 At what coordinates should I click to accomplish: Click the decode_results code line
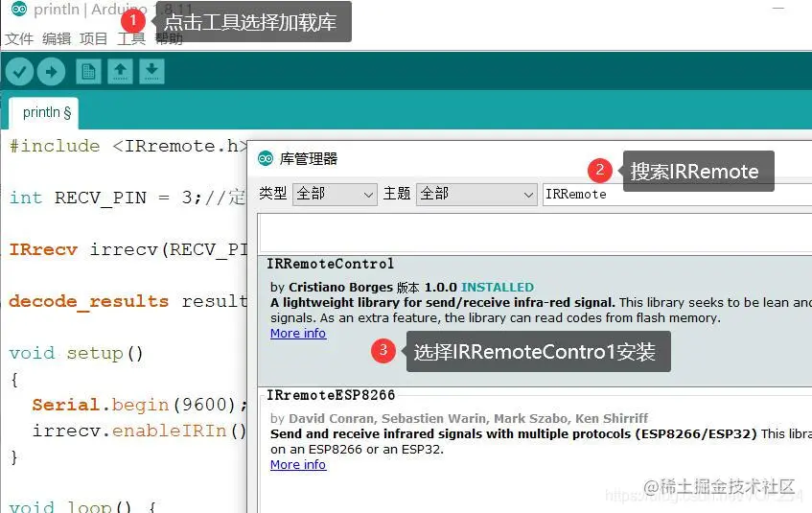(128, 302)
